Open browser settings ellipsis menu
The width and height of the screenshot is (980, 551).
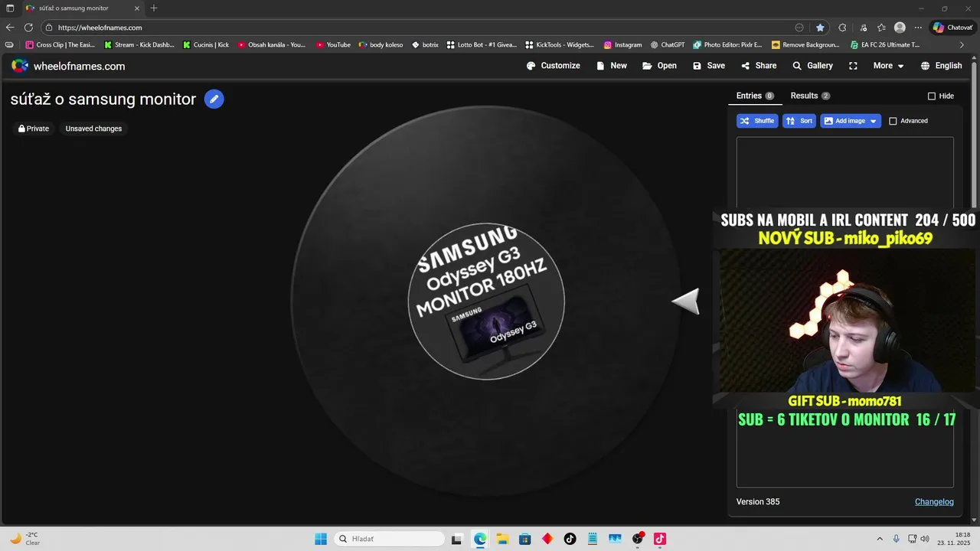click(x=918, y=28)
